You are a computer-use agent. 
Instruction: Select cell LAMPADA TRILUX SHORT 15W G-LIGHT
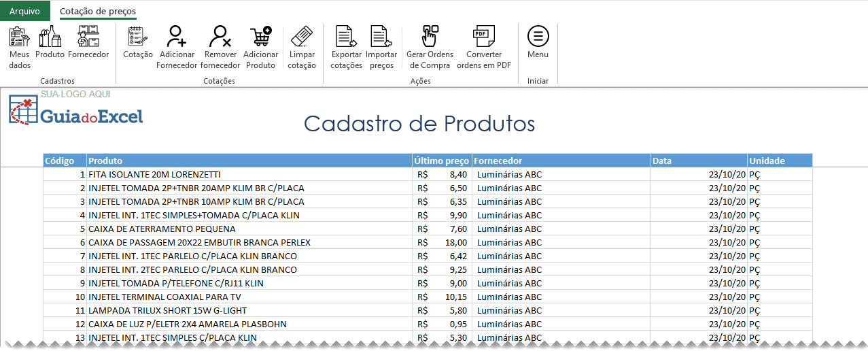249,310
